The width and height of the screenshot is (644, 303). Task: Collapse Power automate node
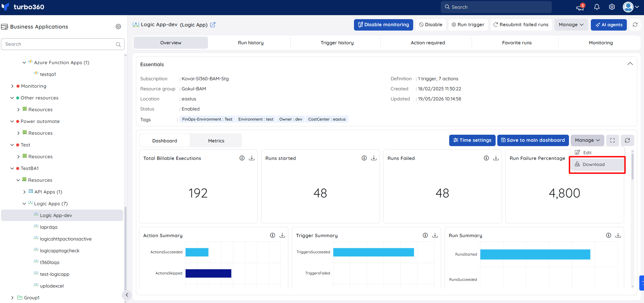click(12, 122)
